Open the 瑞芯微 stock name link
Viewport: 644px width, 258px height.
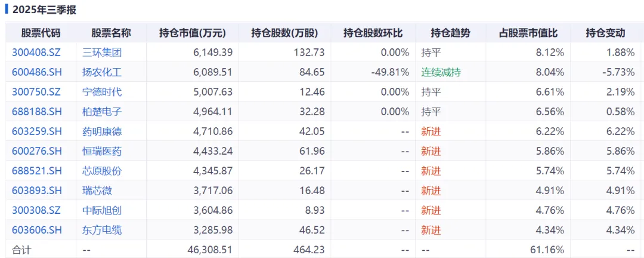click(97, 191)
